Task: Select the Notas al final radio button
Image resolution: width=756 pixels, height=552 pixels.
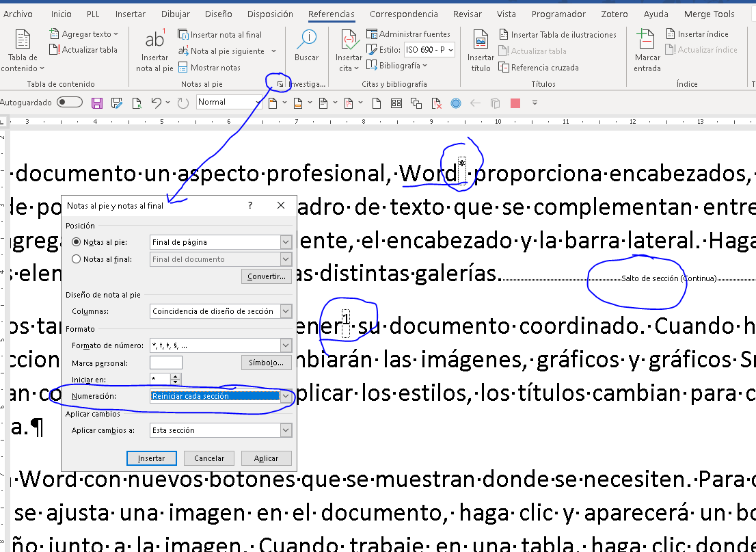Action: click(x=75, y=259)
